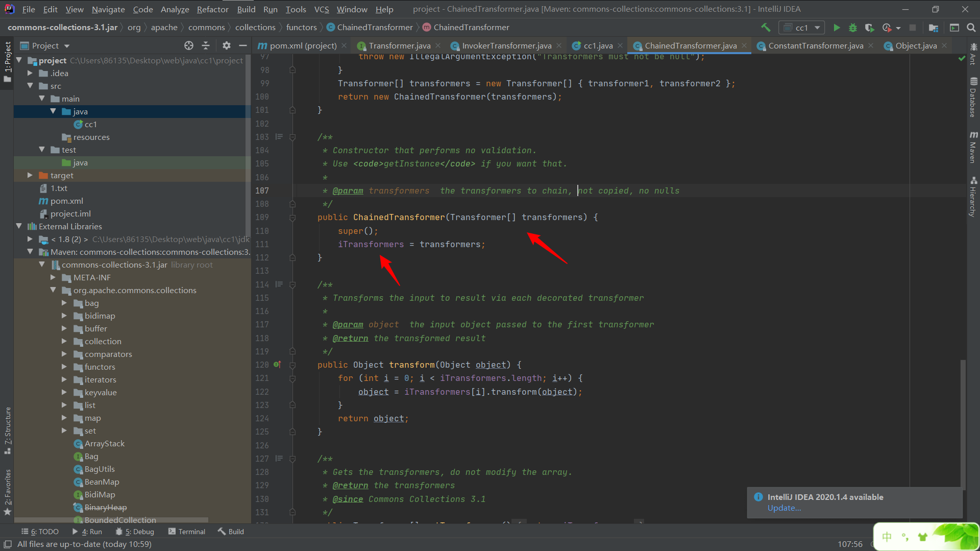Open the cc1 run configuration dropdown
980x551 pixels.
[x=801, y=28]
